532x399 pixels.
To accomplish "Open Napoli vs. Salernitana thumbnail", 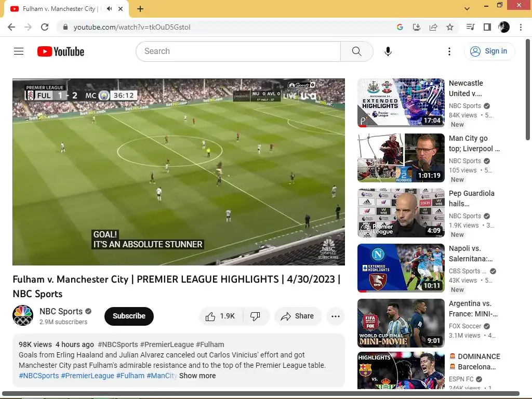I will pyautogui.click(x=401, y=268).
